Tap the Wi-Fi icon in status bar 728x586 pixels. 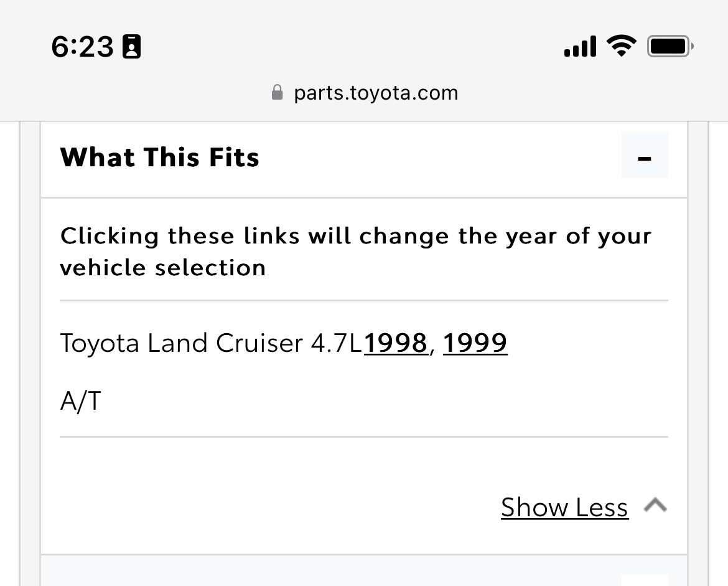[622, 46]
